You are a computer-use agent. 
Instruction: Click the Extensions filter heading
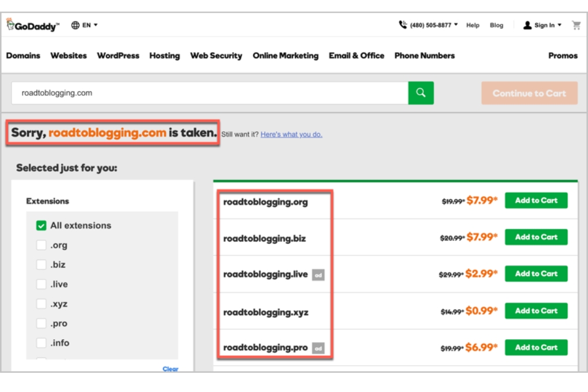pos(48,201)
